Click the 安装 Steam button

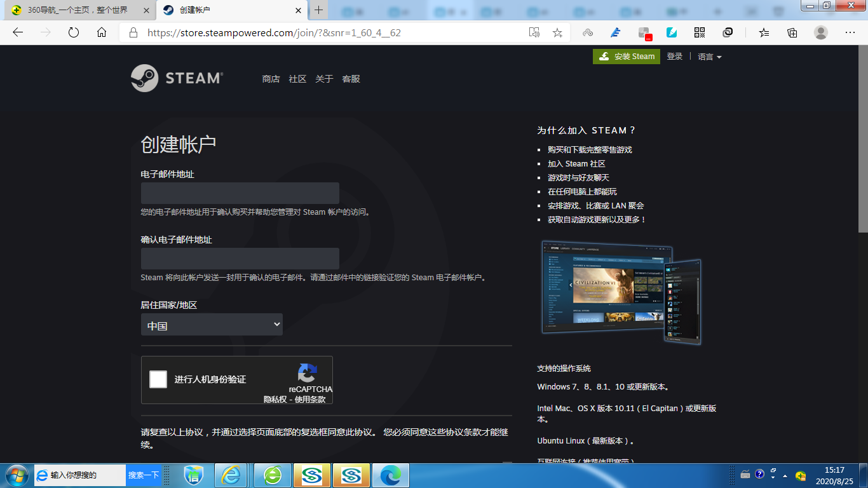[x=627, y=57]
